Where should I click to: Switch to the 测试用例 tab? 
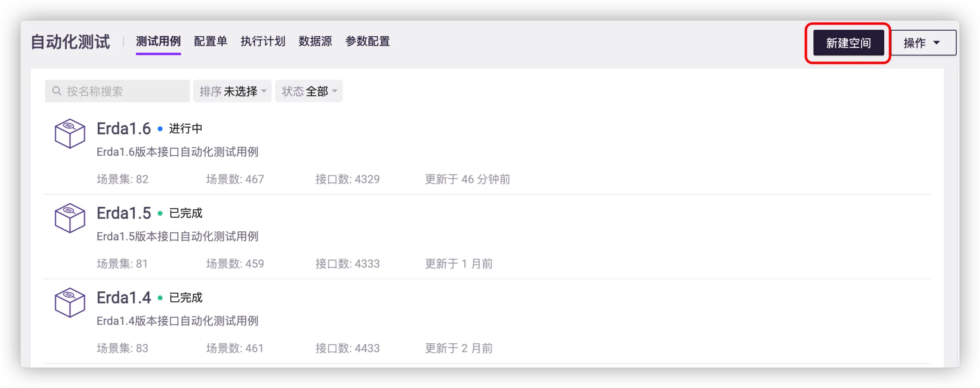pyautogui.click(x=158, y=41)
